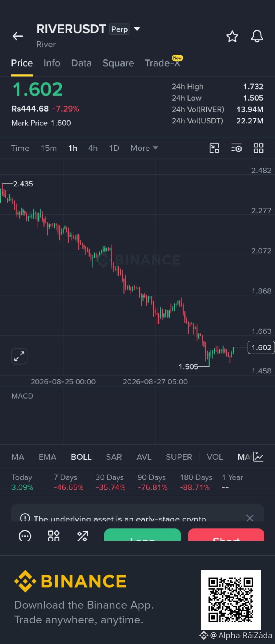Open the chart drawing tools icon

214,148
